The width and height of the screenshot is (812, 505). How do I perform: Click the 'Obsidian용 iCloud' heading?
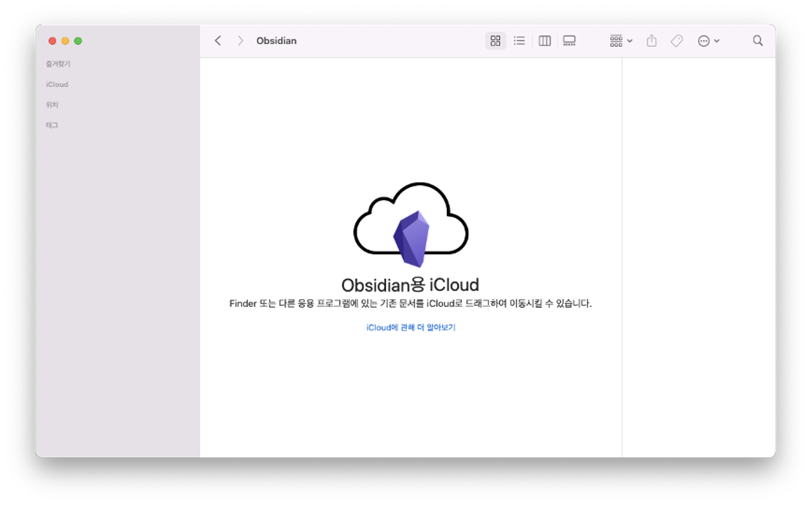(410, 285)
